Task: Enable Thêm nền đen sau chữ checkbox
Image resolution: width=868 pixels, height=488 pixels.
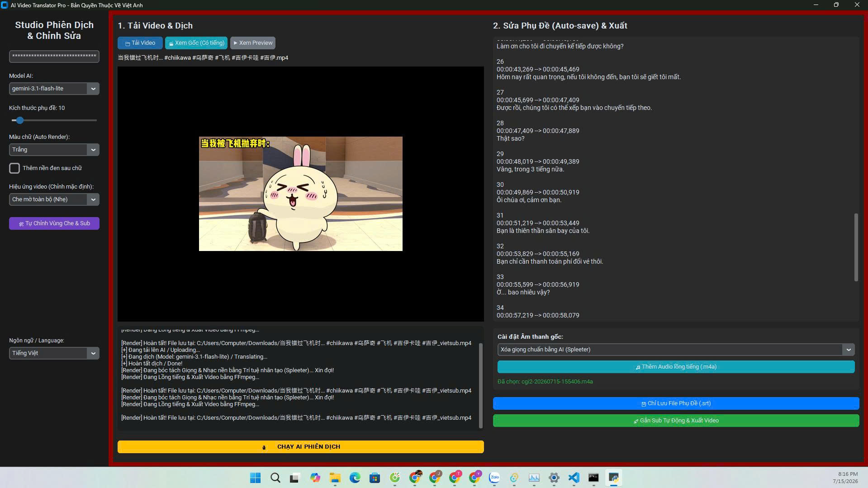Action: [14, 168]
